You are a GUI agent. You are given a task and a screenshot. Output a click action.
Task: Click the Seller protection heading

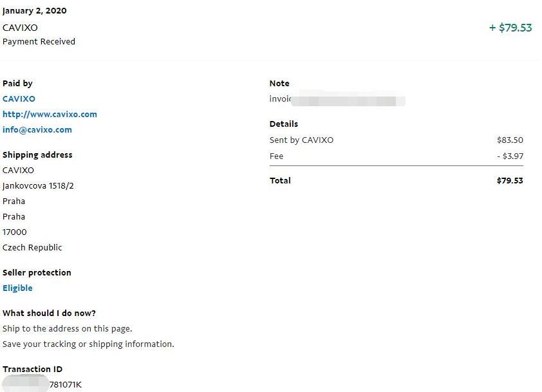pos(37,273)
